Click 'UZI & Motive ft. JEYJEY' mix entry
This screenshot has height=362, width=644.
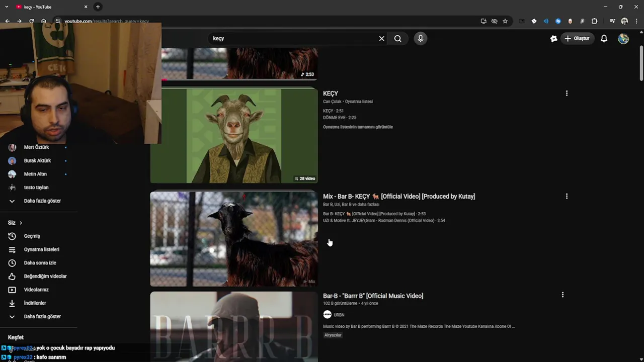(x=384, y=220)
